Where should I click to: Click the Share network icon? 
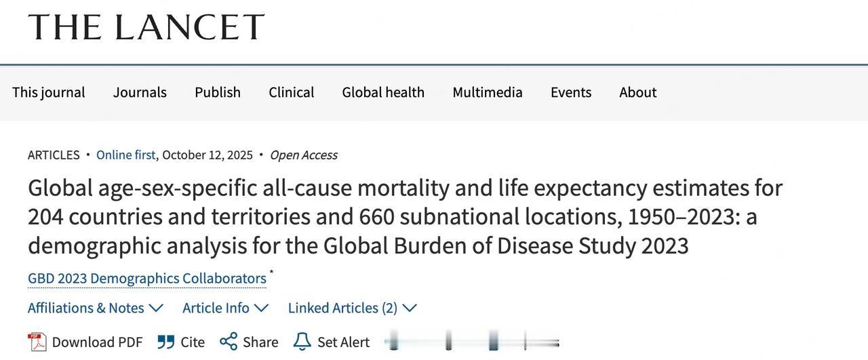pyautogui.click(x=229, y=342)
